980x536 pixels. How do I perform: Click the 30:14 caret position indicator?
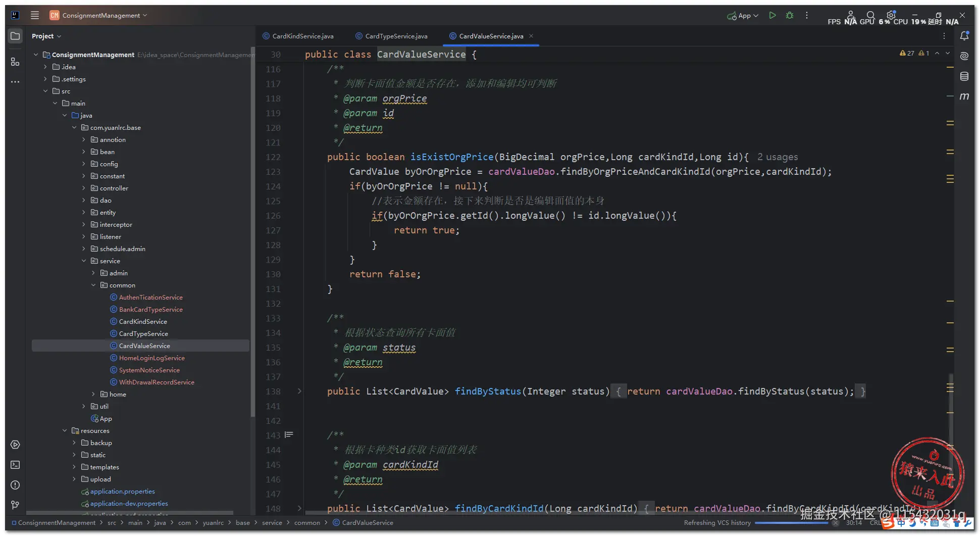tap(854, 522)
